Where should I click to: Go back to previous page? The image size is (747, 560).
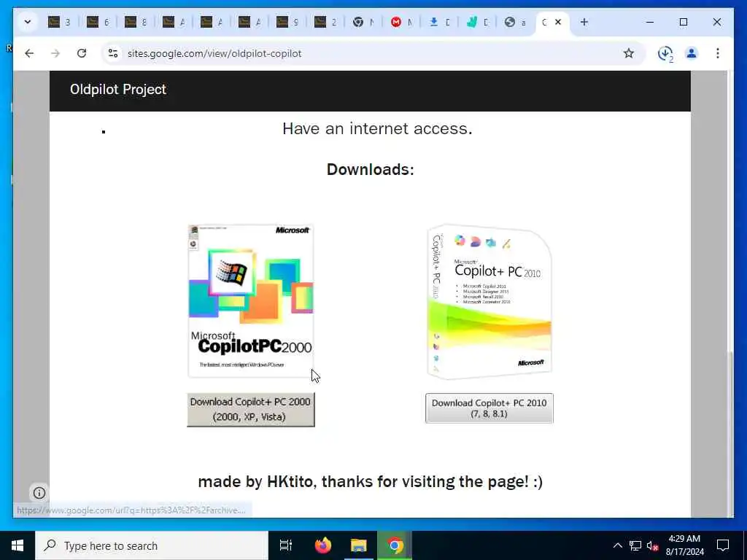29,53
